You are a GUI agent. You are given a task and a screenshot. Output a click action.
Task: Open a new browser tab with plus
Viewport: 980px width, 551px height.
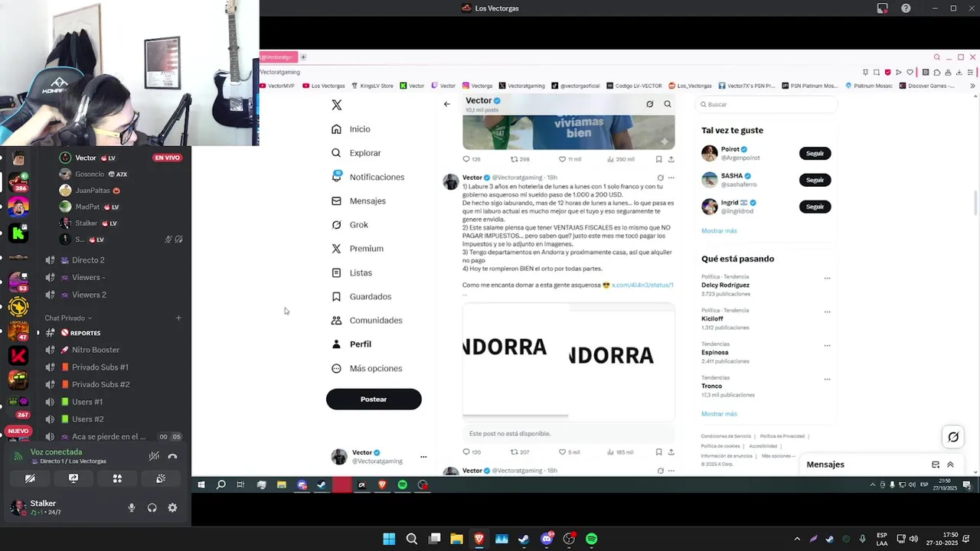[x=303, y=57]
